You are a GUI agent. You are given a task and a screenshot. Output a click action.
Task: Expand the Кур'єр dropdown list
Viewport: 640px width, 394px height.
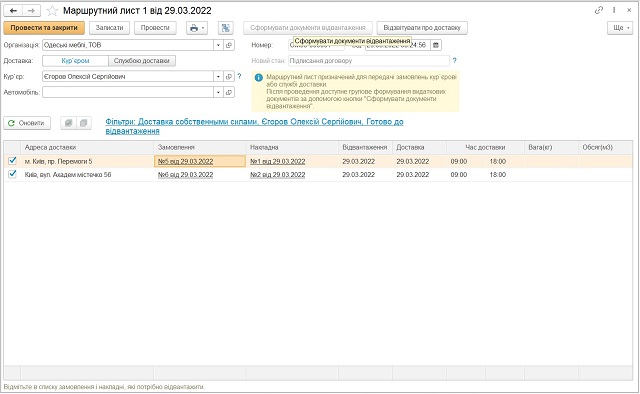(218, 76)
